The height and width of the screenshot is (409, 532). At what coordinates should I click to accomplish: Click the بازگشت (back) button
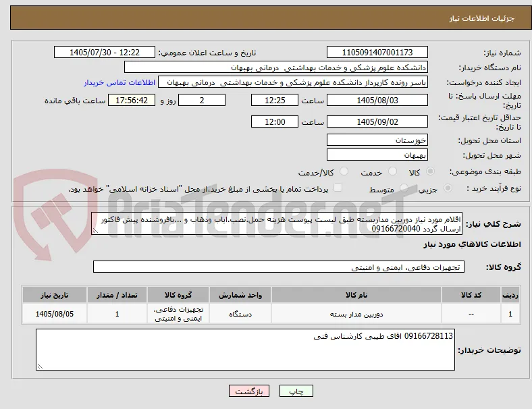tap(249, 391)
